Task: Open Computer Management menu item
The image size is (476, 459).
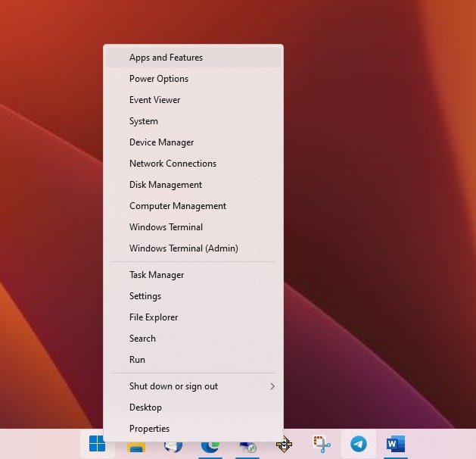Action: 178,206
